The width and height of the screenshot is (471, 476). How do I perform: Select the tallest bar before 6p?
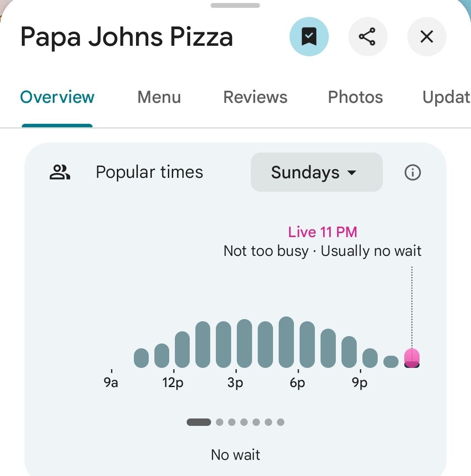(x=286, y=342)
